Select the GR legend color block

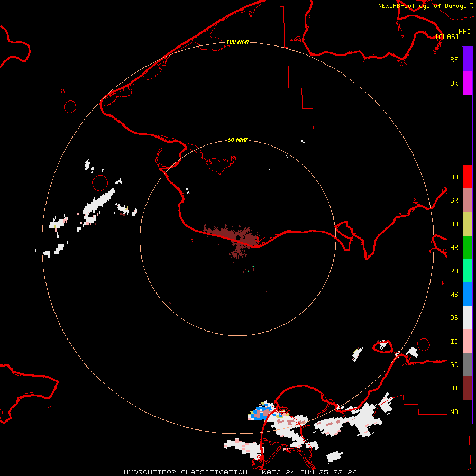point(467,200)
